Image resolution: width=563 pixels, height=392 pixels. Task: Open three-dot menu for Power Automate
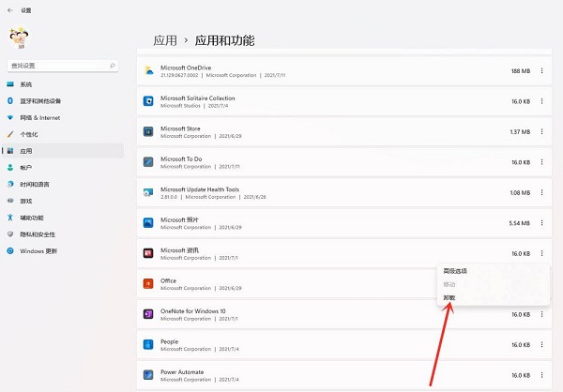coord(541,375)
